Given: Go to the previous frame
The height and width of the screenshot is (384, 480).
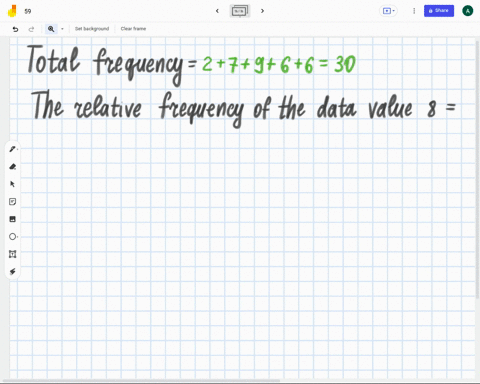Looking at the screenshot, I should [217, 11].
